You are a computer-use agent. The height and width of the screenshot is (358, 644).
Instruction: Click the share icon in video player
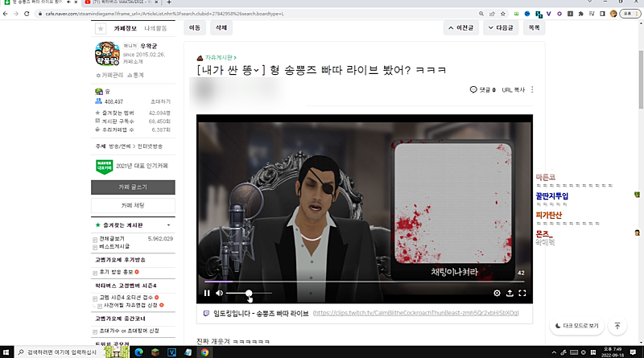[510, 294]
